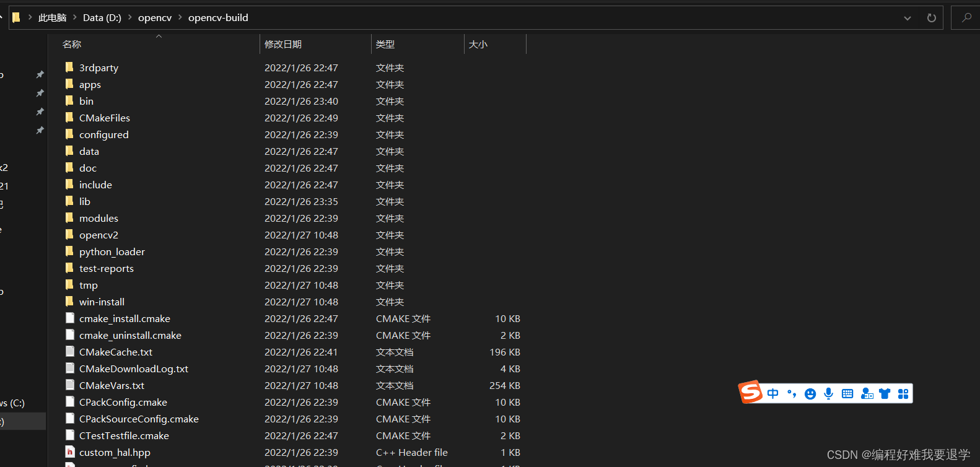Open Sogou skin shirt icon
Screen dimensions: 980x467
885,394
